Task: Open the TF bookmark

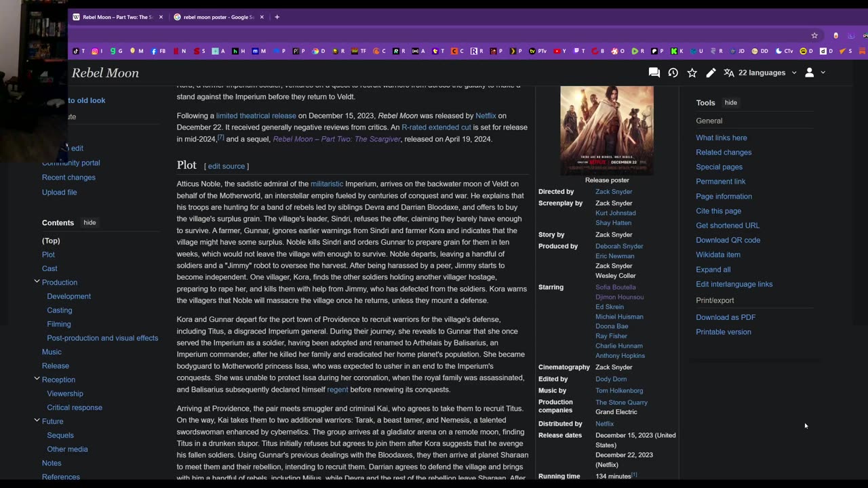Action: tap(359, 51)
